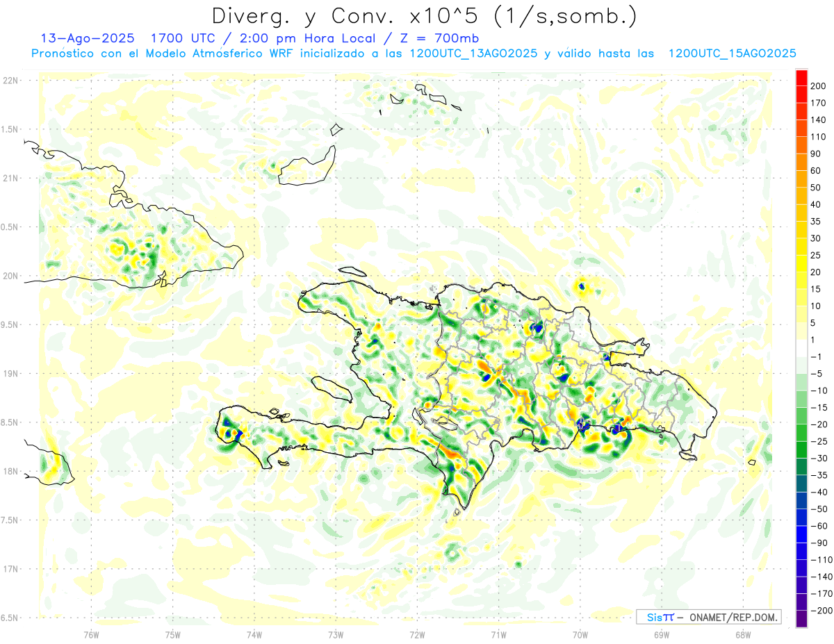Click the 8.5N latitude axis label

click(x=10, y=422)
